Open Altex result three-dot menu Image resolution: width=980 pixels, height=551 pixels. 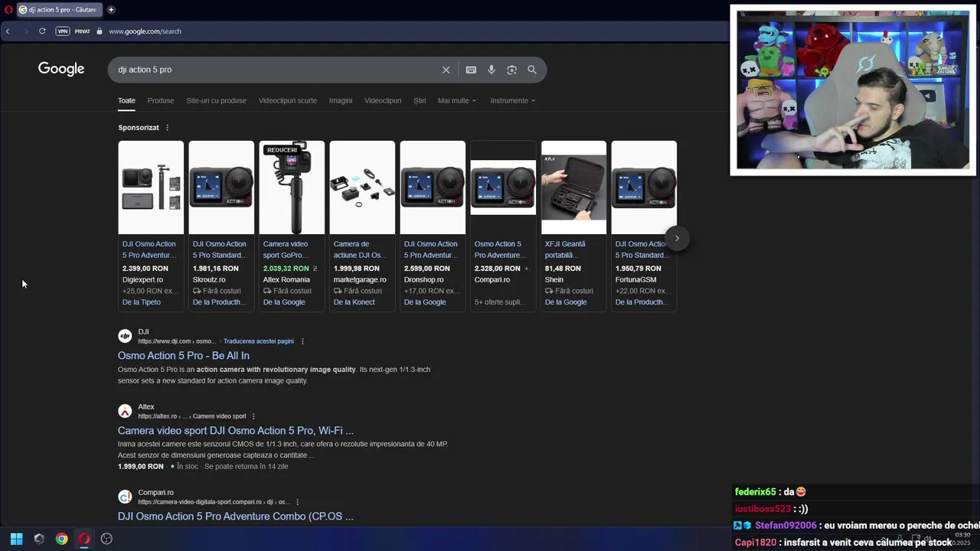click(x=253, y=416)
